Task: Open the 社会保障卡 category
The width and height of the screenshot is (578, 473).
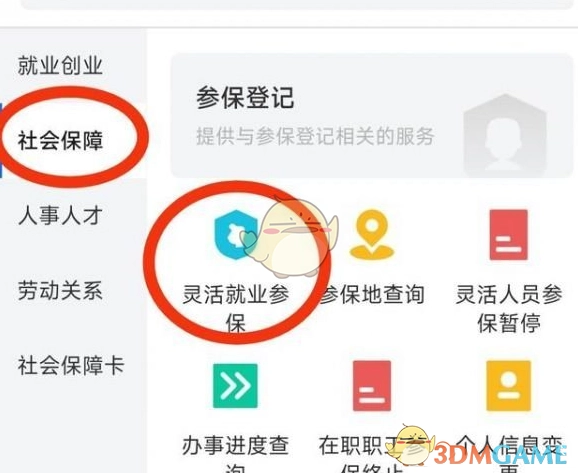Action: (71, 365)
